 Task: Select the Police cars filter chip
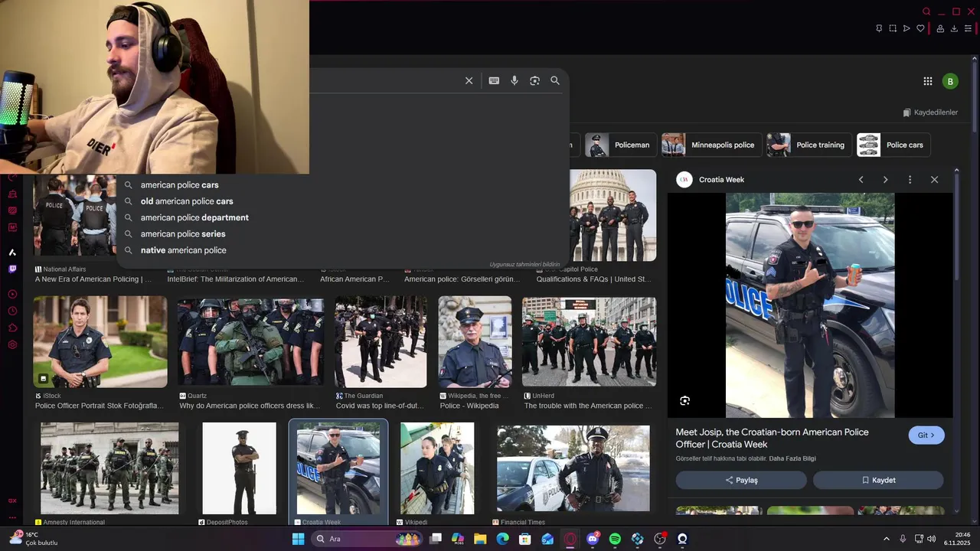[893, 145]
